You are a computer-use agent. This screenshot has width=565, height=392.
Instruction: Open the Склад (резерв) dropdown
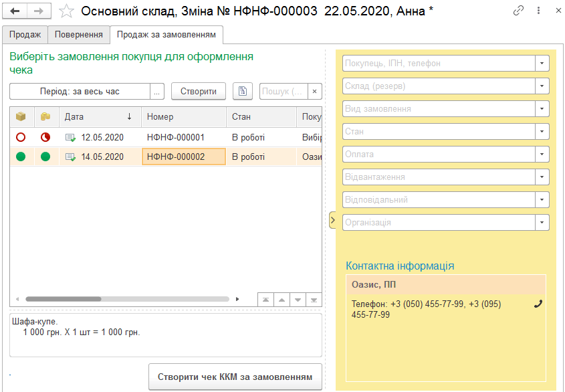542,86
